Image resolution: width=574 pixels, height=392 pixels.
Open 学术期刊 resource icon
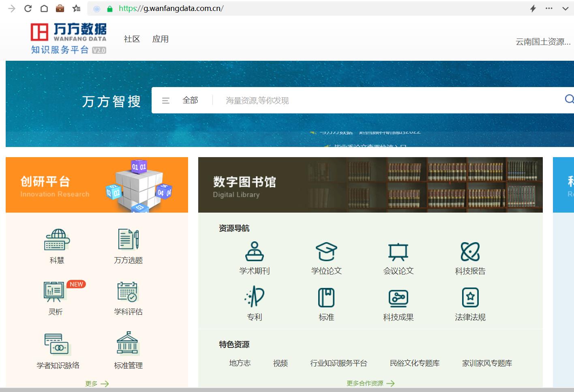pos(255,251)
